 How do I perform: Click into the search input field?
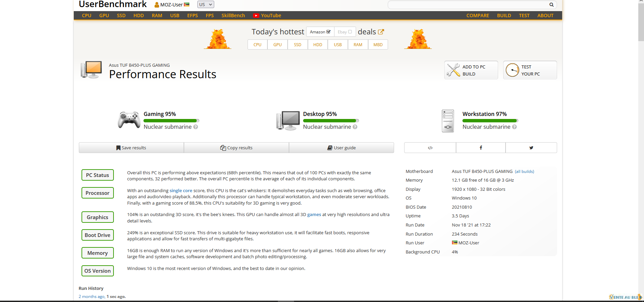click(x=468, y=5)
